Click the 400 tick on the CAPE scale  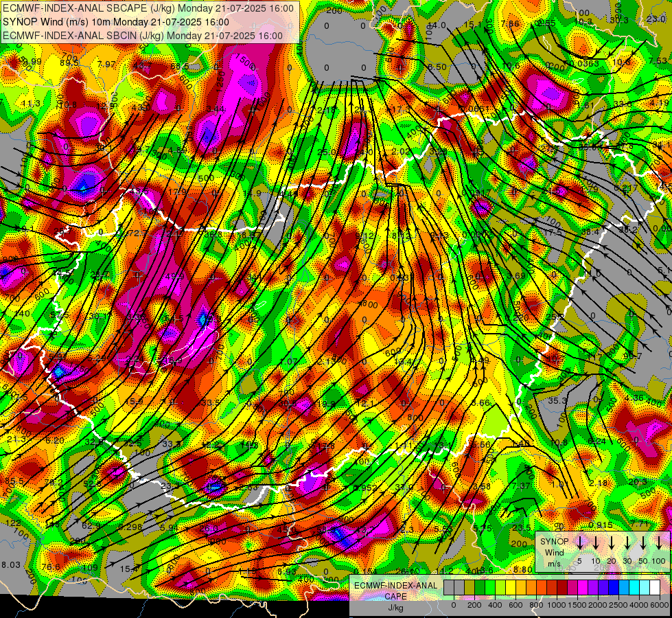(495, 605)
